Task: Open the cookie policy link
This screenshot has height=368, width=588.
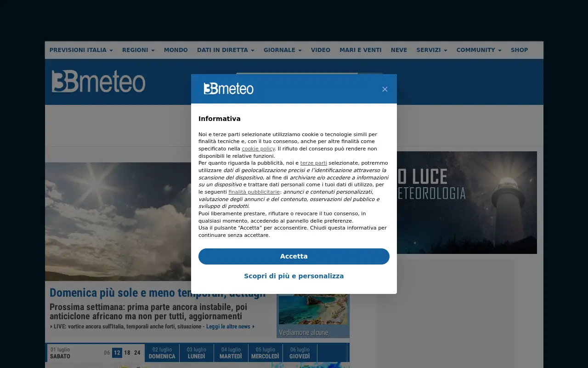Action: (258, 149)
